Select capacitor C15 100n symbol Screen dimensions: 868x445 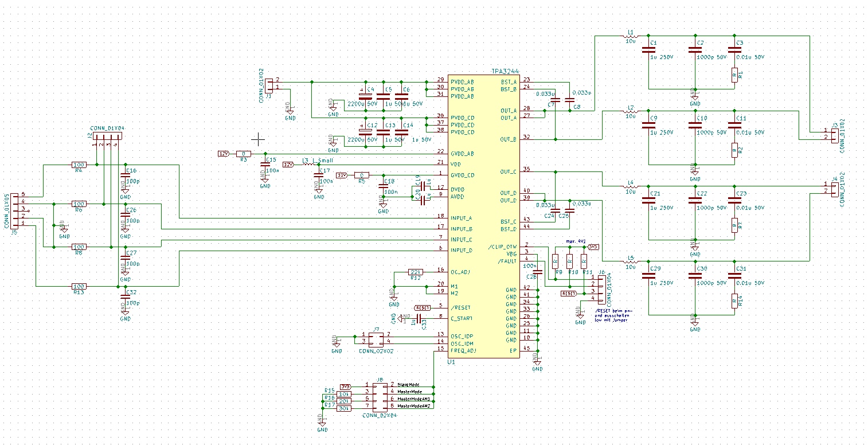click(x=265, y=165)
